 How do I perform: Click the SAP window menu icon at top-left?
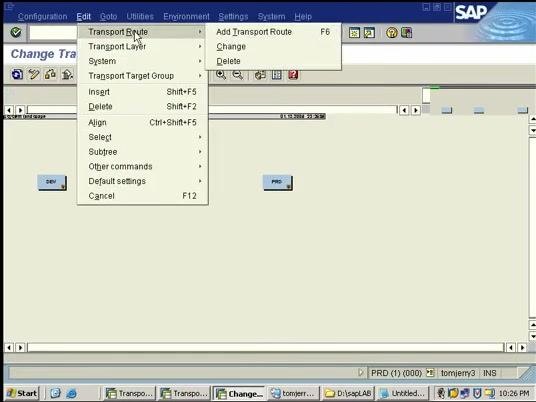tap(9, 6)
